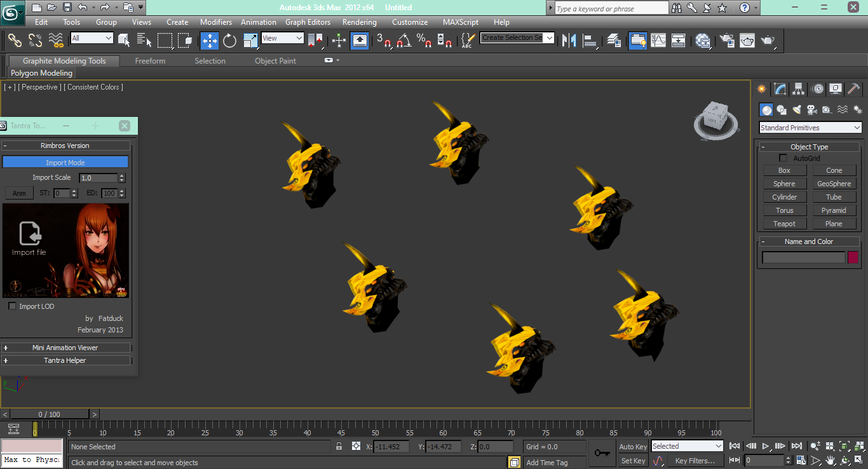
Task: Click the Teapot primitive button
Action: [784, 224]
